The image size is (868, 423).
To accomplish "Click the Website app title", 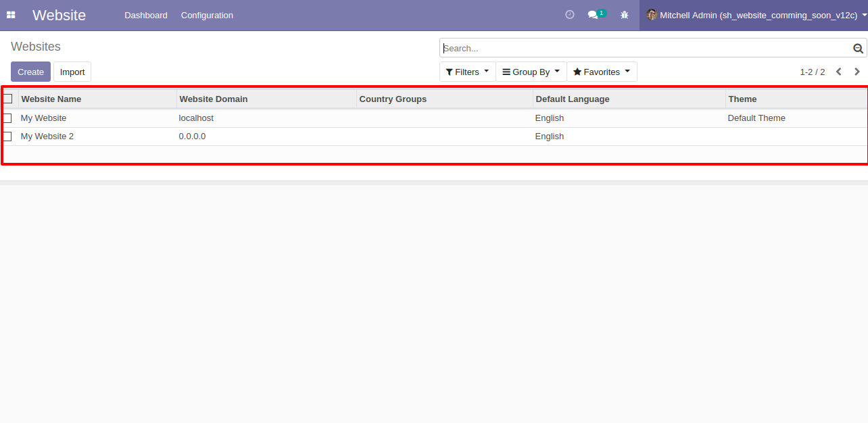I will tap(59, 15).
